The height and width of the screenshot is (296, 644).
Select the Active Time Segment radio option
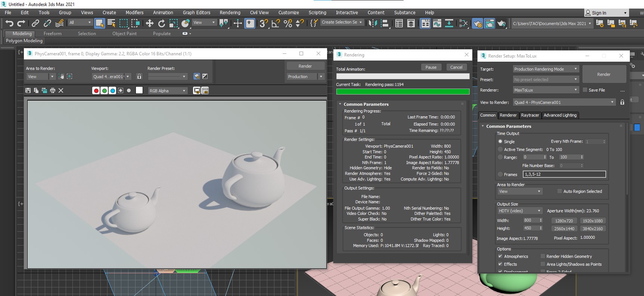coord(500,149)
